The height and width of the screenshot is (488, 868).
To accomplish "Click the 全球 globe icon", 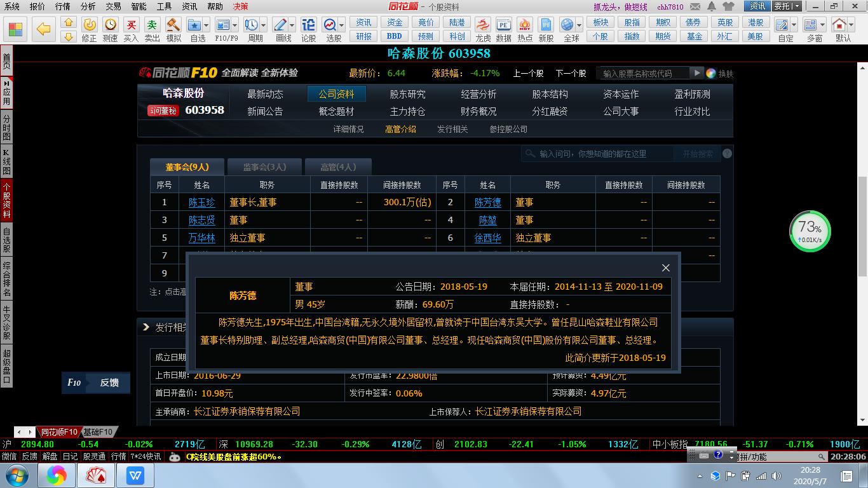I will (567, 25).
